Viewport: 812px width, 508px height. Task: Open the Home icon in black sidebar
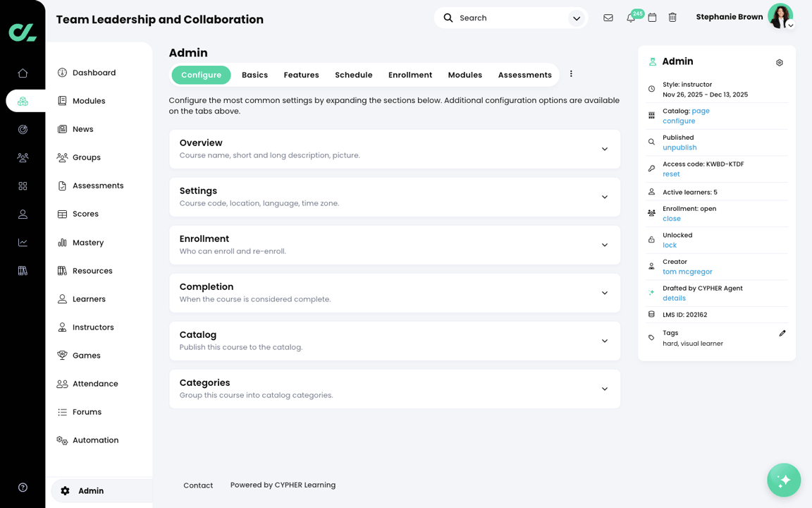pos(23,73)
